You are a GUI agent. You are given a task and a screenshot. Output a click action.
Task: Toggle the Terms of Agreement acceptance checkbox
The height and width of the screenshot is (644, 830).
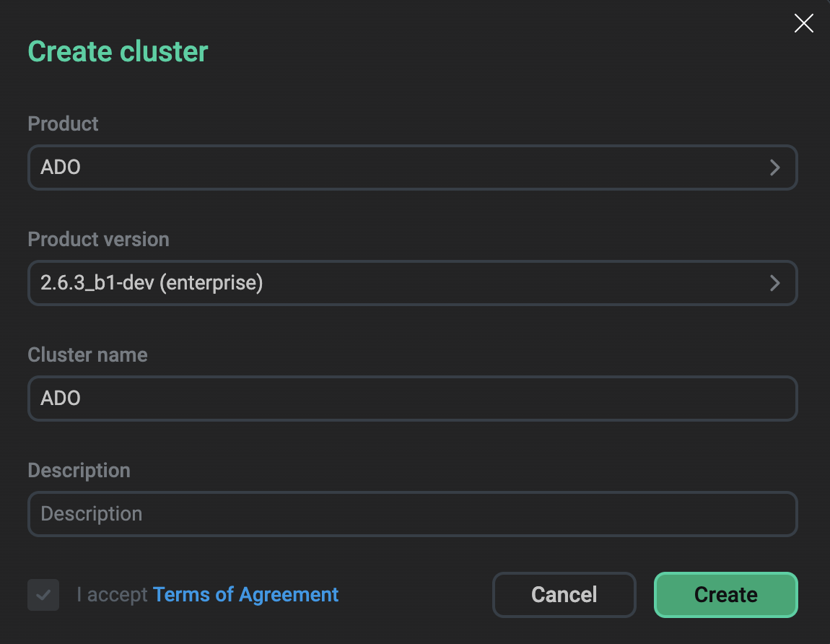43,594
